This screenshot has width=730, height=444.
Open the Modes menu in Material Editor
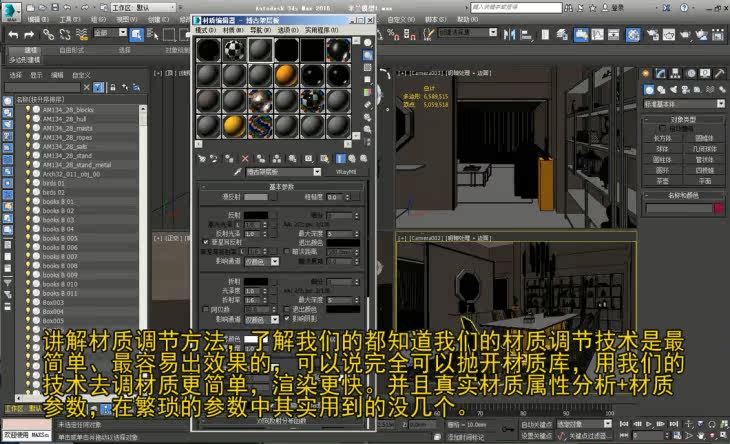205,30
